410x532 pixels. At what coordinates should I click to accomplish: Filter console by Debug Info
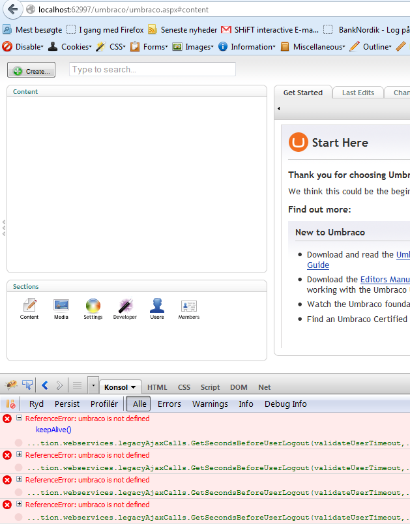[286, 404]
